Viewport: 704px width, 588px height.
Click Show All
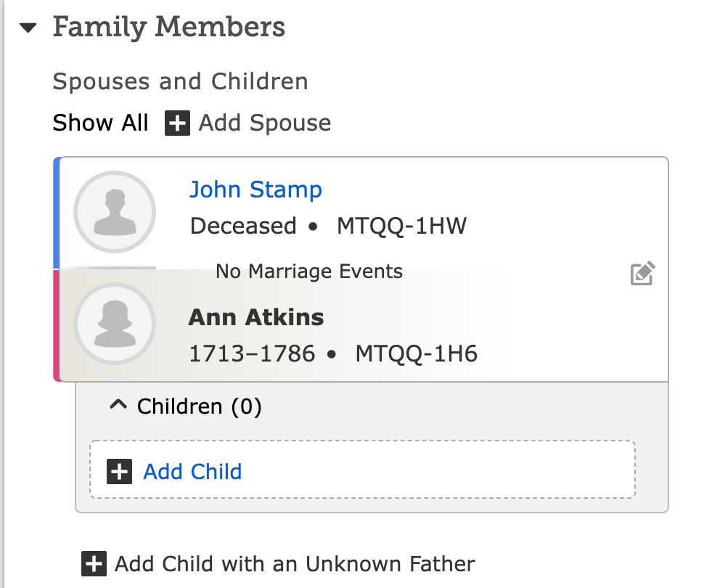(100, 123)
